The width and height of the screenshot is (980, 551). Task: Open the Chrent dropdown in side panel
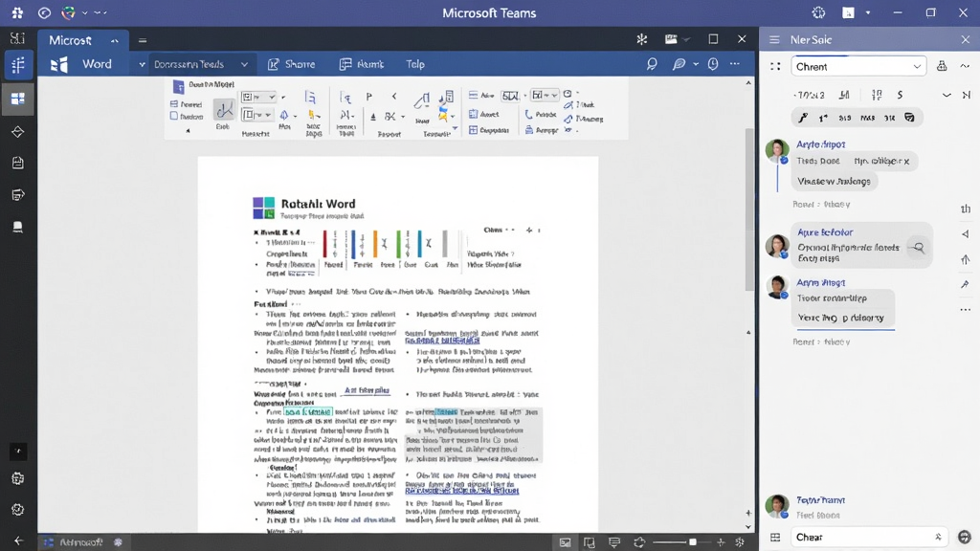point(858,67)
